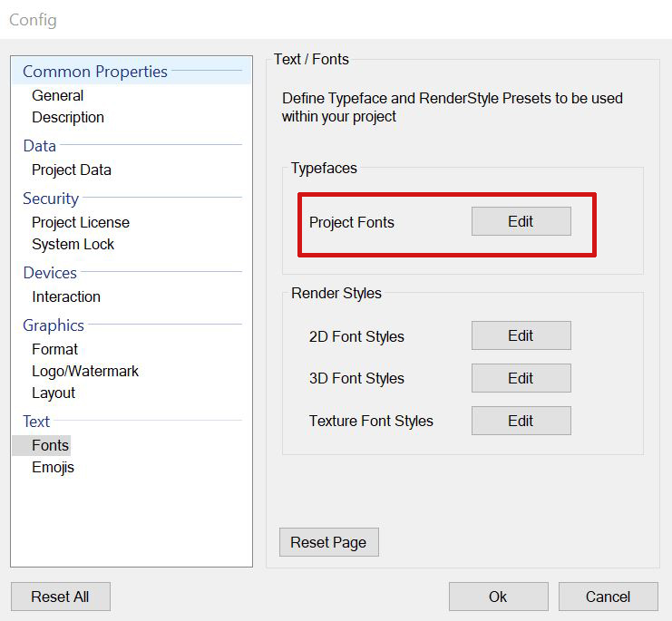Open Interaction device settings

66,296
